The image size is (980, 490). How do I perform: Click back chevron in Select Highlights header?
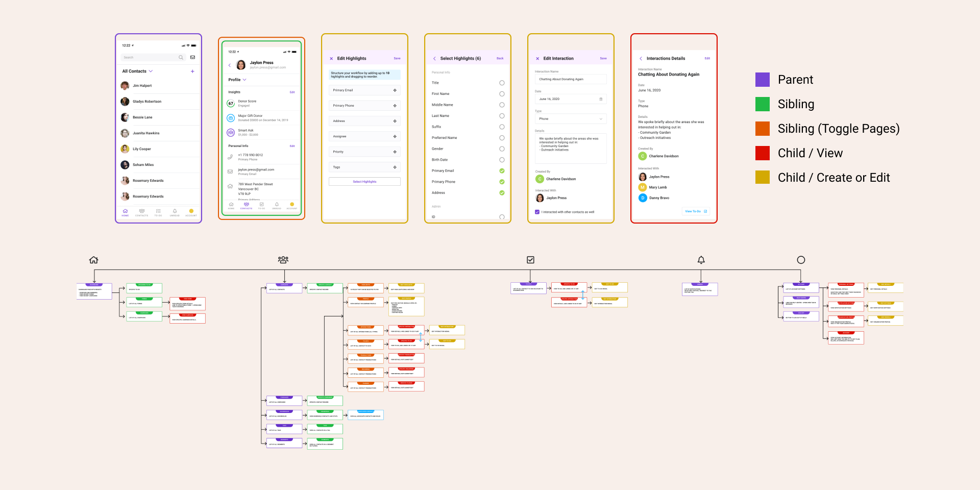click(x=434, y=59)
